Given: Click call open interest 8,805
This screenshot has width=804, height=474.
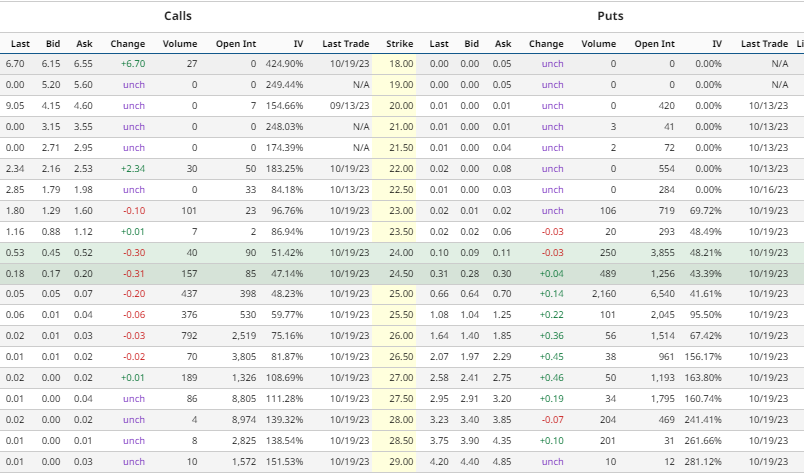Looking at the screenshot, I should (244, 399).
